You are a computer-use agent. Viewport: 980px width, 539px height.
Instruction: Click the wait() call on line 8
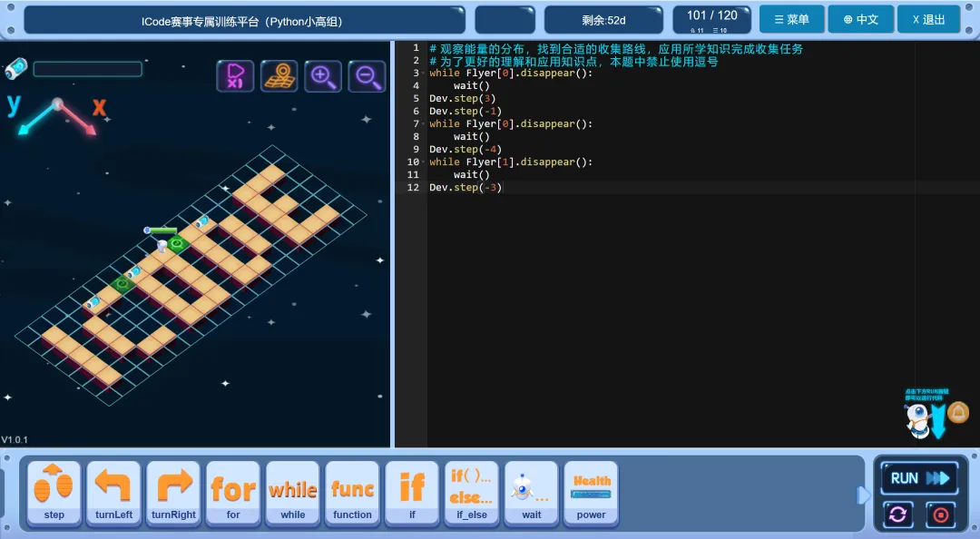point(471,136)
